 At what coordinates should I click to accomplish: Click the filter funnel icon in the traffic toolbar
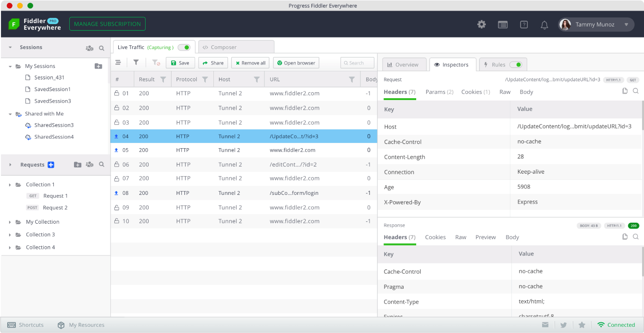pyautogui.click(x=136, y=63)
